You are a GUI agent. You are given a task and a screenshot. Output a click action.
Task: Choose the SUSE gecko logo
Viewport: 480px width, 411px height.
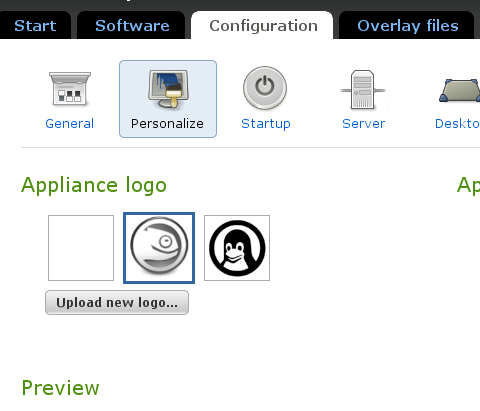tap(159, 248)
